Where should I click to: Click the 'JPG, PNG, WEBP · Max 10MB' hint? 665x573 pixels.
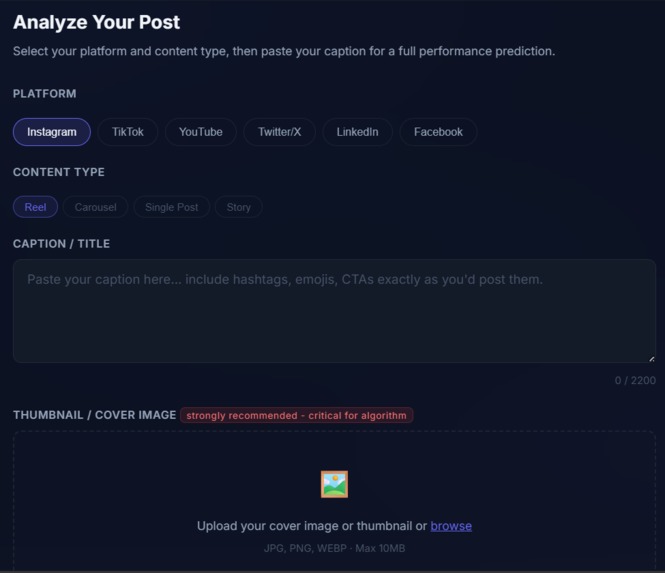pos(334,548)
